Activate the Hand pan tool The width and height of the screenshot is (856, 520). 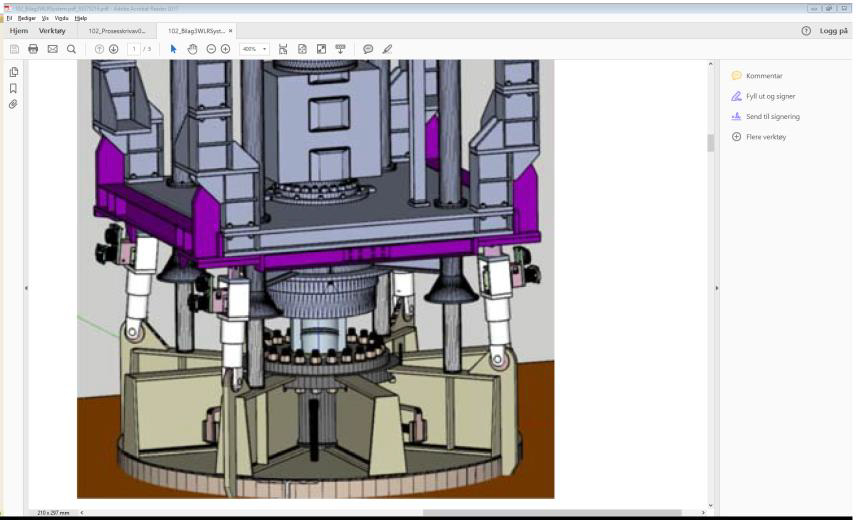pyautogui.click(x=192, y=49)
